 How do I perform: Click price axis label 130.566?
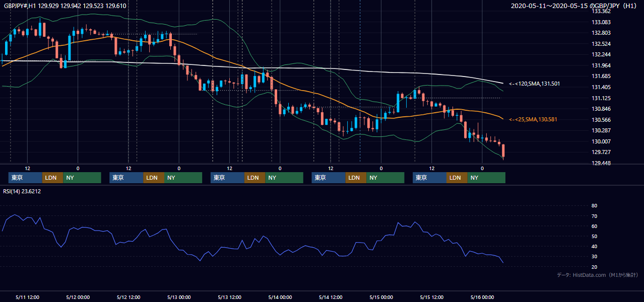[601, 120]
